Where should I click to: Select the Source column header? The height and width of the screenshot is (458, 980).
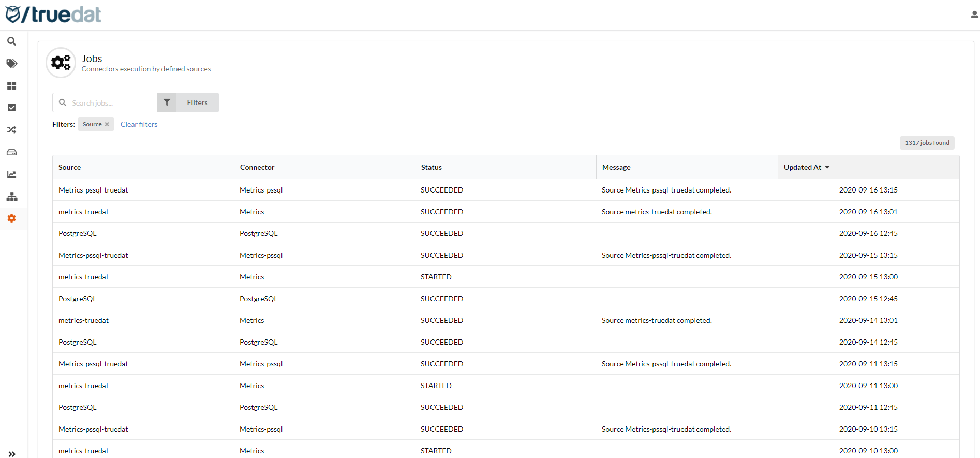coord(70,167)
